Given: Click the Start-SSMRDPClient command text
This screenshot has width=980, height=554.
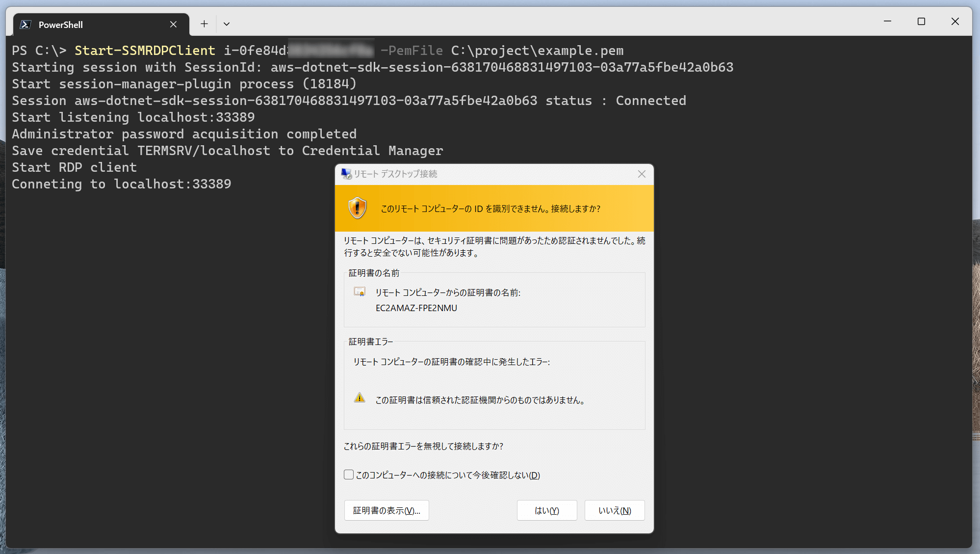Looking at the screenshot, I should (145, 51).
